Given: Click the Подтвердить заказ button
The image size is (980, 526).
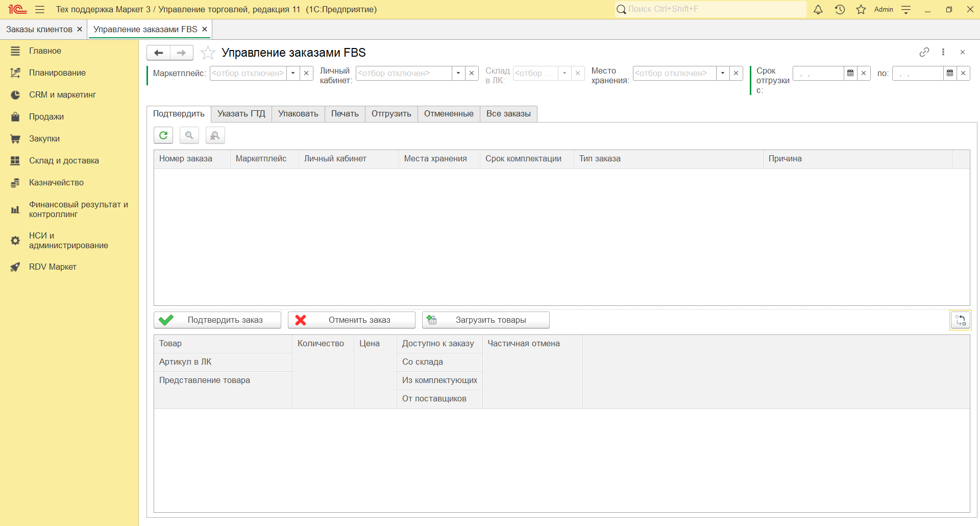Looking at the screenshot, I should 217,320.
